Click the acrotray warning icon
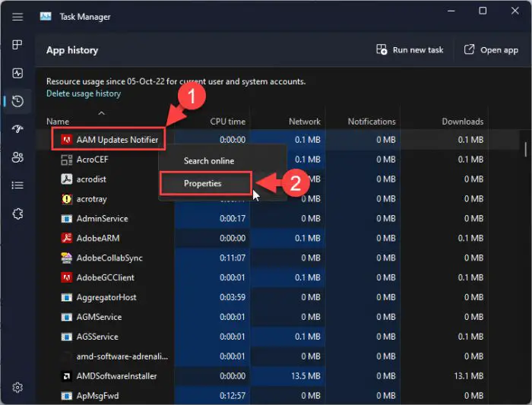This screenshot has height=405, width=532. tap(67, 199)
